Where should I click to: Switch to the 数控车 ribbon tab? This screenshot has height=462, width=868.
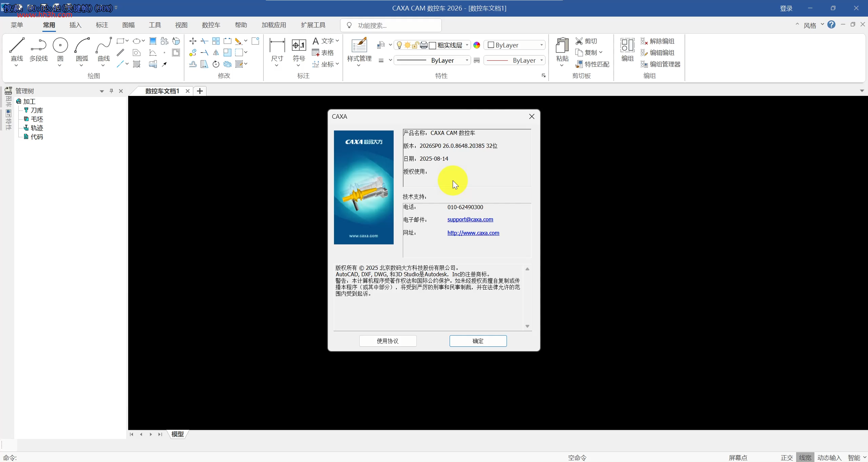tap(211, 25)
